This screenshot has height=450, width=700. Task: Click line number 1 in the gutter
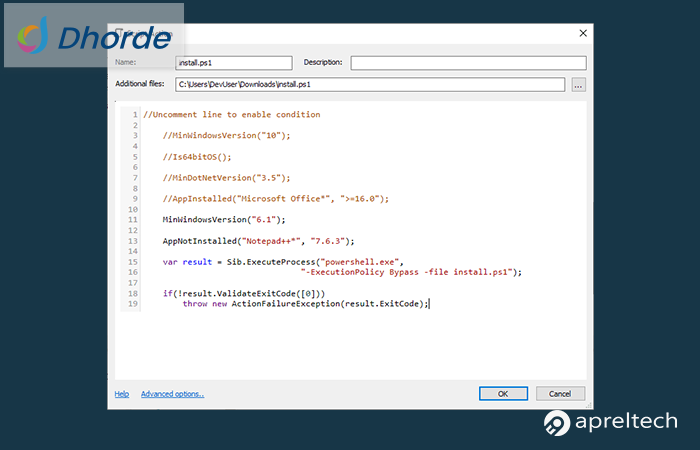(135, 114)
